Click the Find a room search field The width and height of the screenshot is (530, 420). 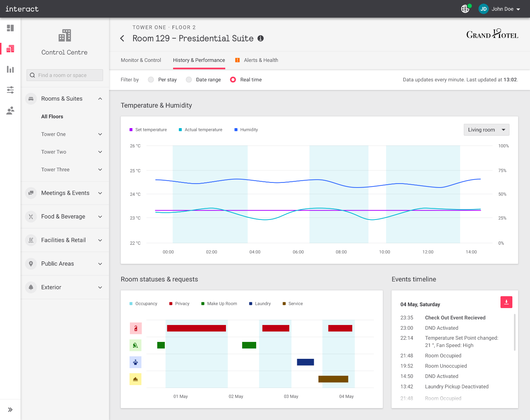pos(65,75)
